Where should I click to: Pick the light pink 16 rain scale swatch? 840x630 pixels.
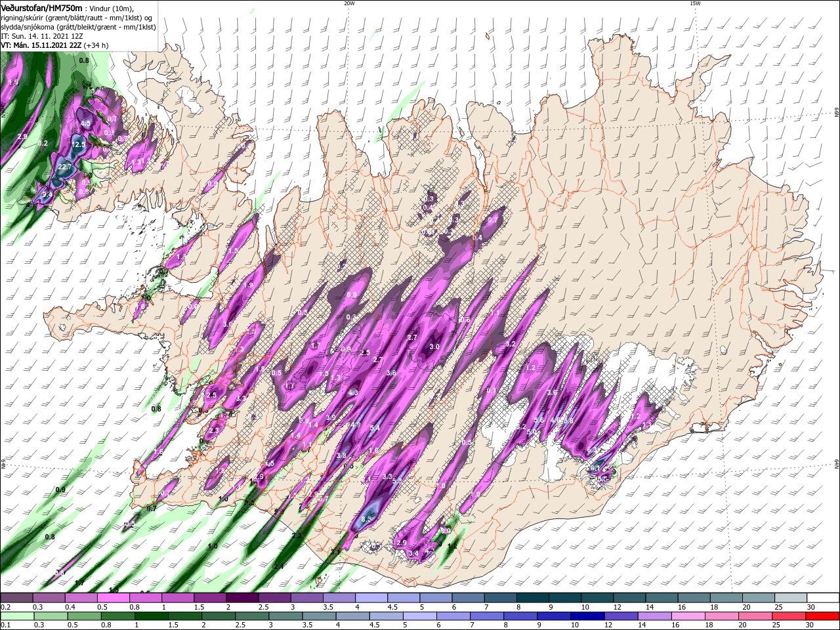pos(688,616)
